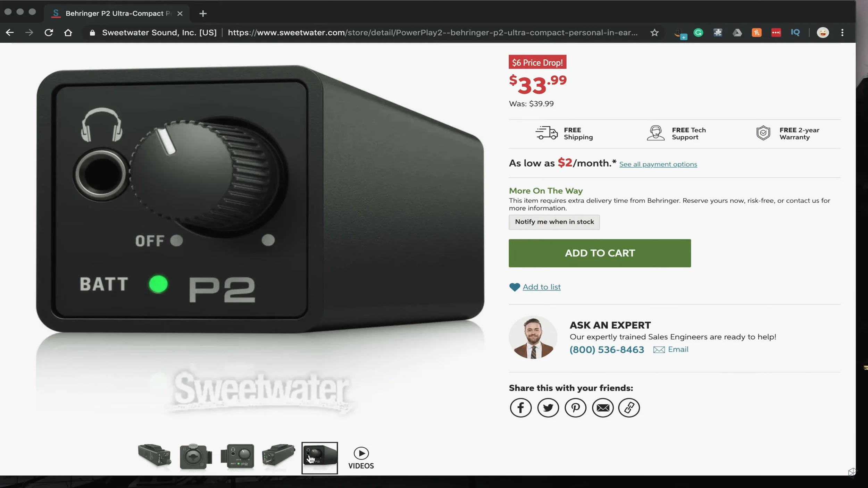Click the tech support headset icon
Image resolution: width=868 pixels, height=488 pixels.
click(x=656, y=133)
